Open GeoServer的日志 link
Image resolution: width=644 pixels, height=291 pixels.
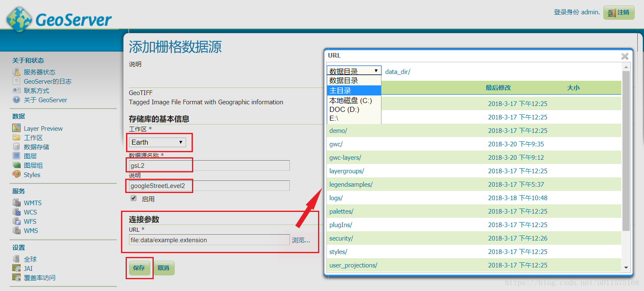(47, 81)
